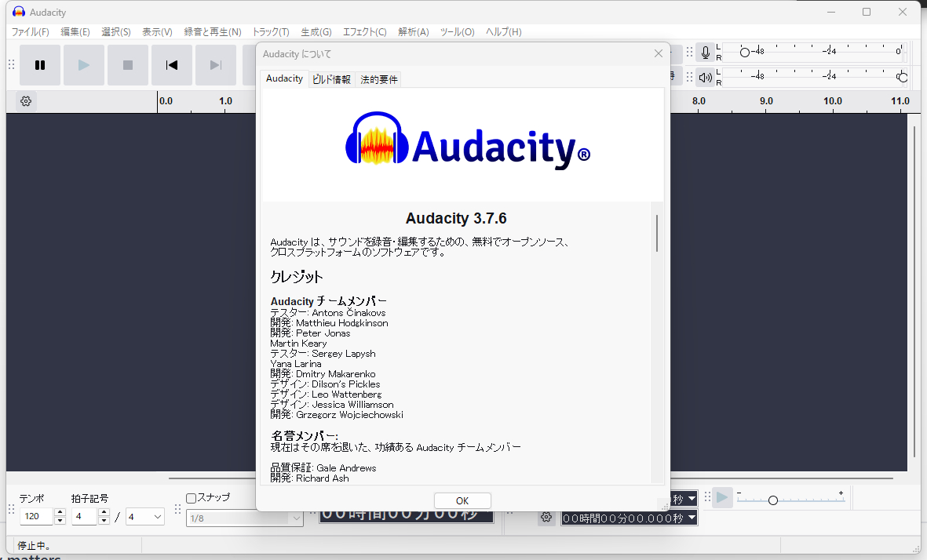Enable the スナップ checkbox

click(191, 498)
